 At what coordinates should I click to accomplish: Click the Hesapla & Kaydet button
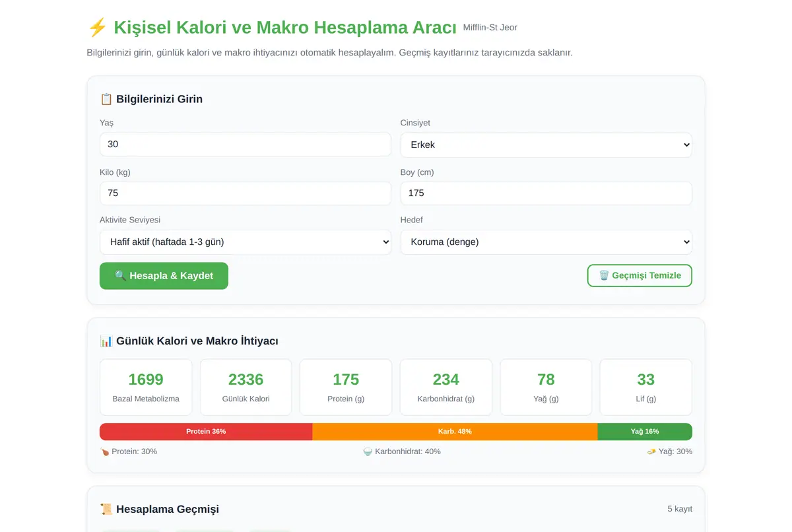[x=164, y=276]
